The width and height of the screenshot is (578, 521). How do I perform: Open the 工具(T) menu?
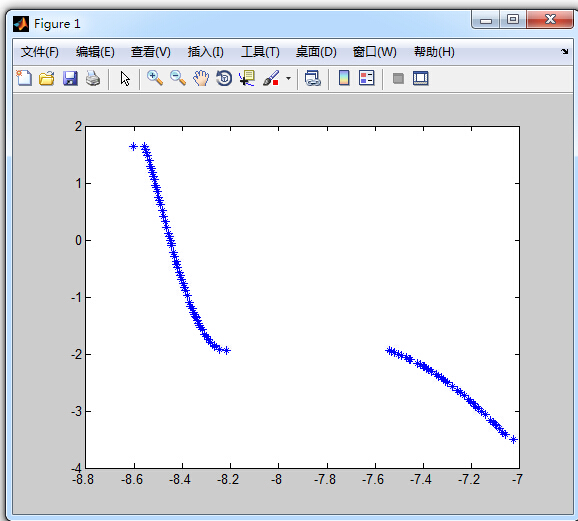pos(260,52)
